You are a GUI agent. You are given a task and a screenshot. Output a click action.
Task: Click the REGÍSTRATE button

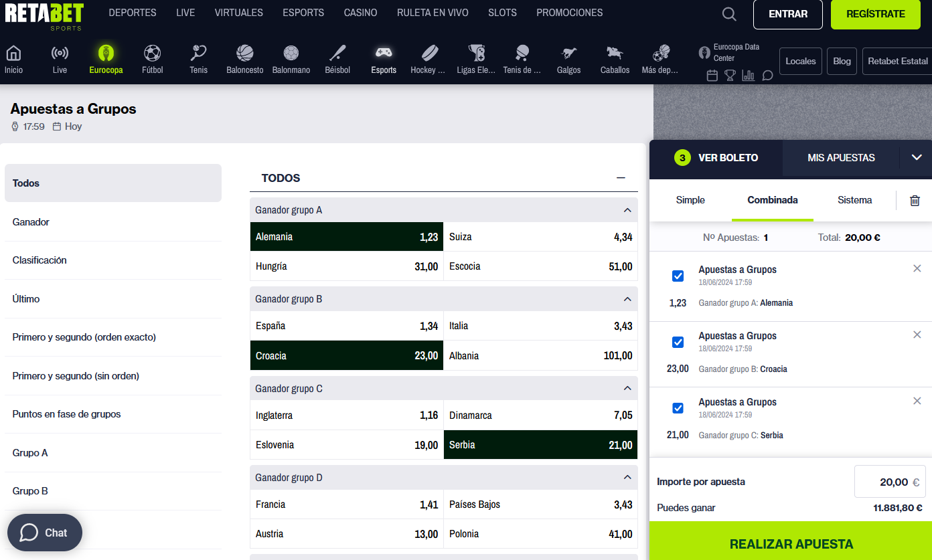tap(875, 14)
